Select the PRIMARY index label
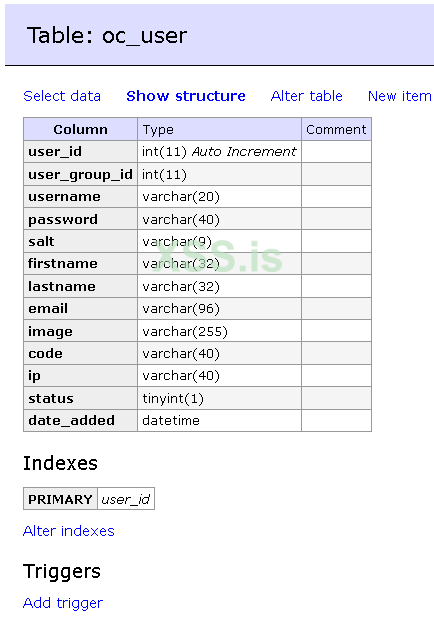The image size is (434, 633). coord(60,499)
